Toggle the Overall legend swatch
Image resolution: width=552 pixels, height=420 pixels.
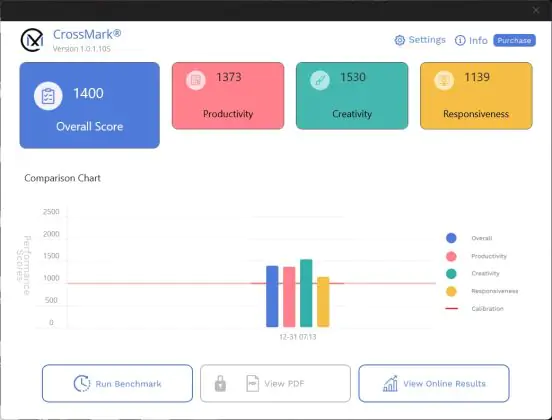click(451, 238)
